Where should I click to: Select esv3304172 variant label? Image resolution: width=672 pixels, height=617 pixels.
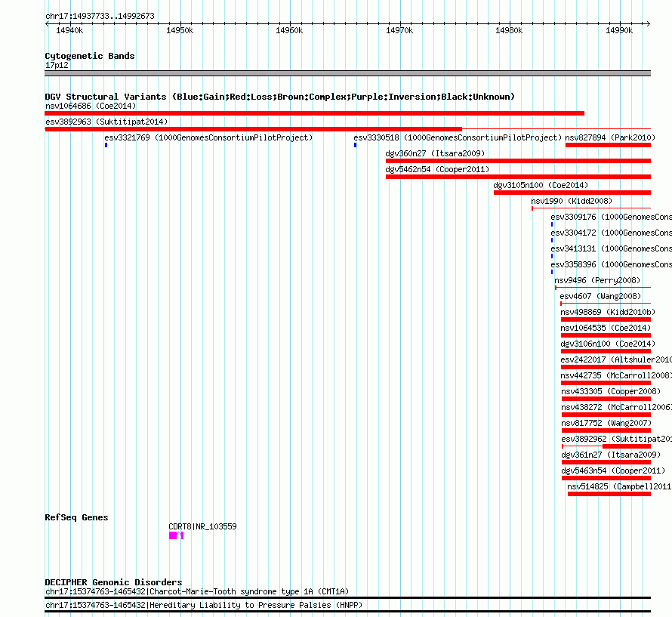pos(611,233)
